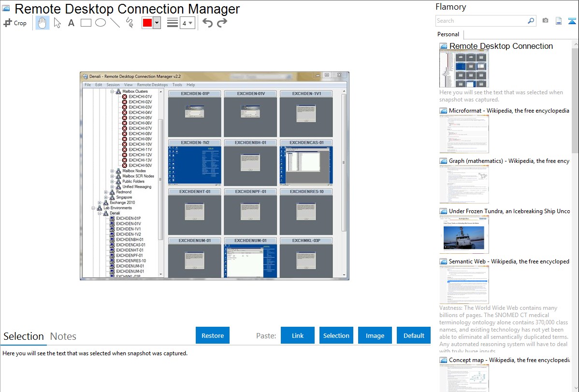Switch to the Notes tab
Image resolution: width=579 pixels, height=392 pixels.
click(x=63, y=336)
